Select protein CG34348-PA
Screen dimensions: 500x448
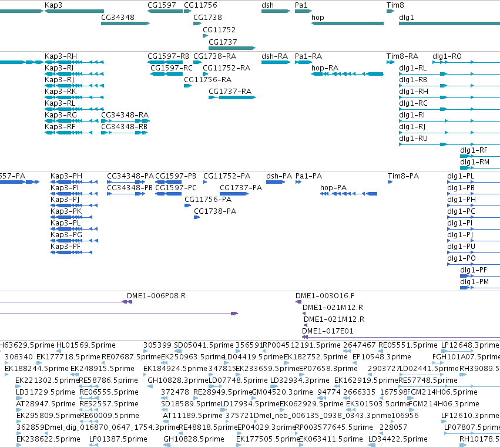(130, 176)
